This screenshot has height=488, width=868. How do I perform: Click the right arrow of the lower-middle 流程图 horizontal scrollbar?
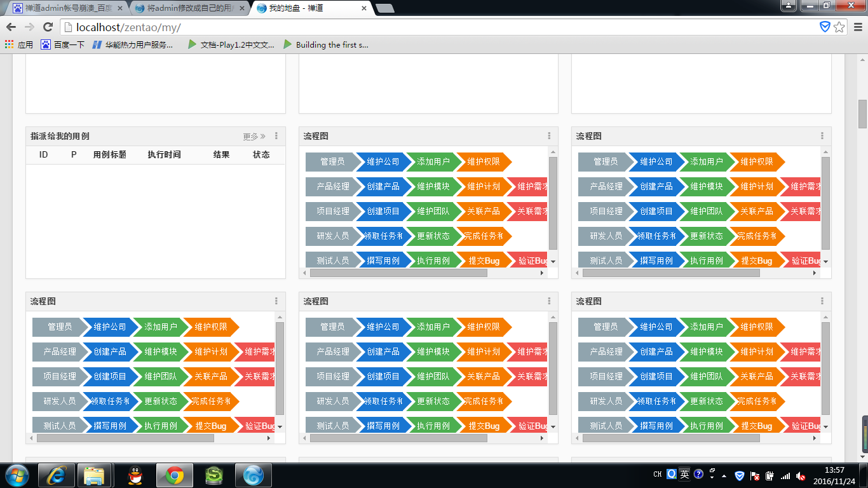(542, 438)
